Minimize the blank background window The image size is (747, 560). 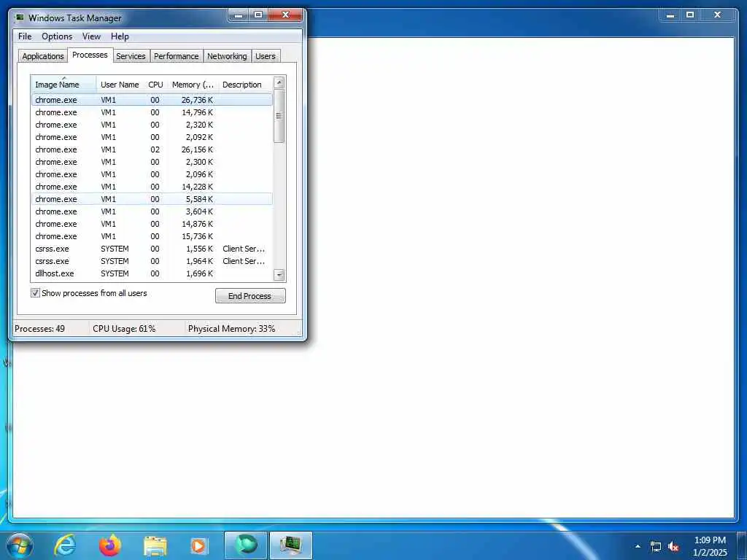670,15
